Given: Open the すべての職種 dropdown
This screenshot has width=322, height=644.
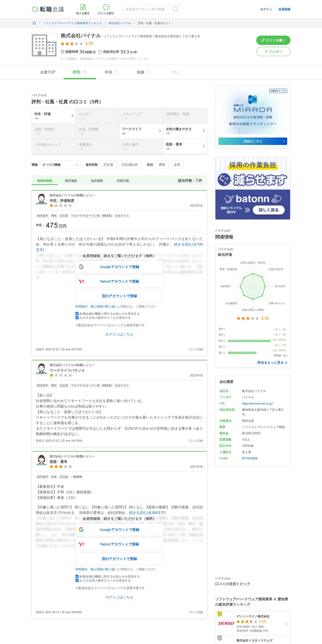Looking at the screenshot, I should pos(60,165).
